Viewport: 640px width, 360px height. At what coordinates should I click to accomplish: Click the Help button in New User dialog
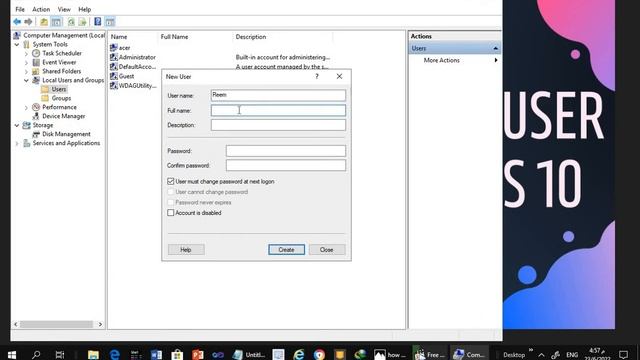186,249
